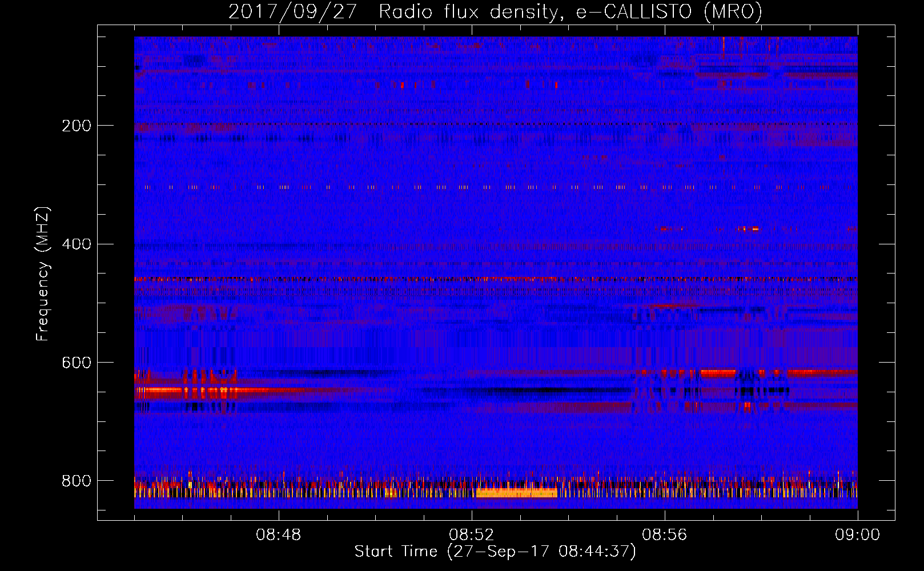Click the 600 frequency tick label
The width and height of the screenshot is (924, 571).
click(x=77, y=363)
